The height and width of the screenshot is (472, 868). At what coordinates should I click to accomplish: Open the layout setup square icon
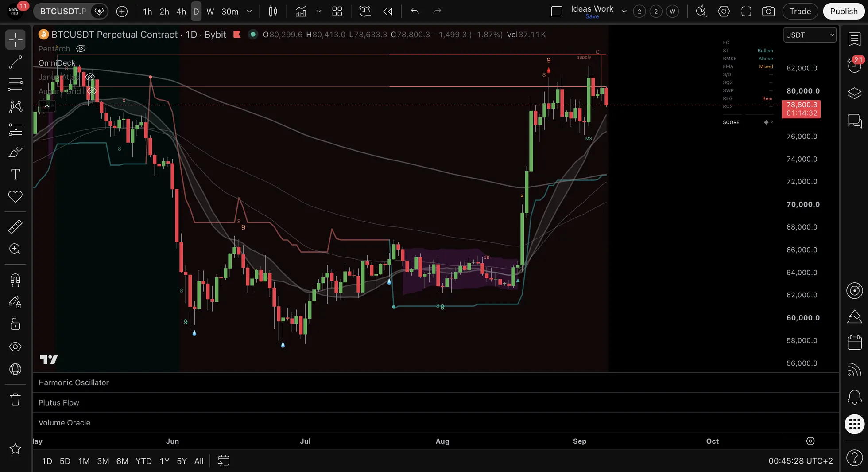tap(557, 12)
